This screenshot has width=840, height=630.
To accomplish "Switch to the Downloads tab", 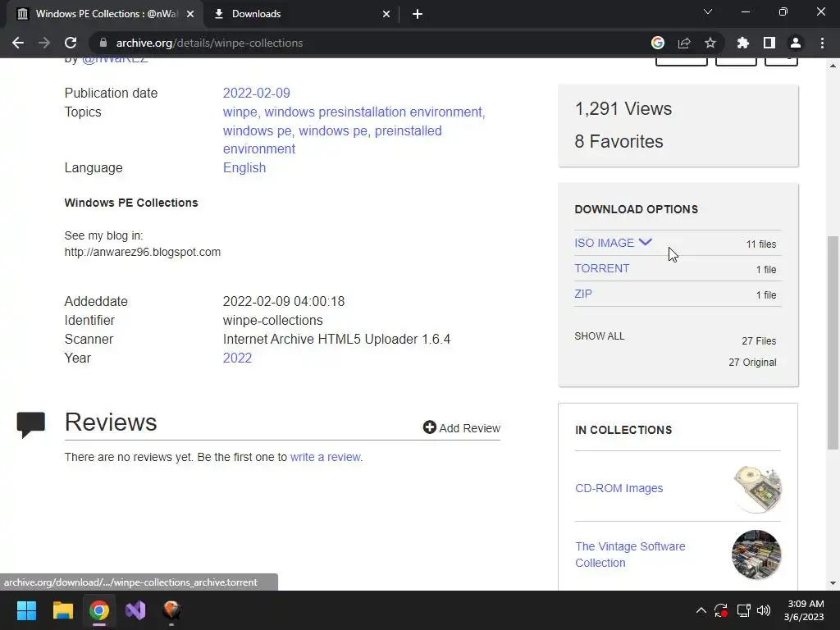I will coord(301,14).
